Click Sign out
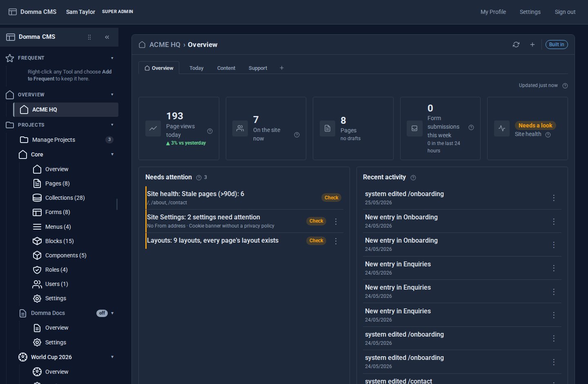 pyautogui.click(x=565, y=12)
